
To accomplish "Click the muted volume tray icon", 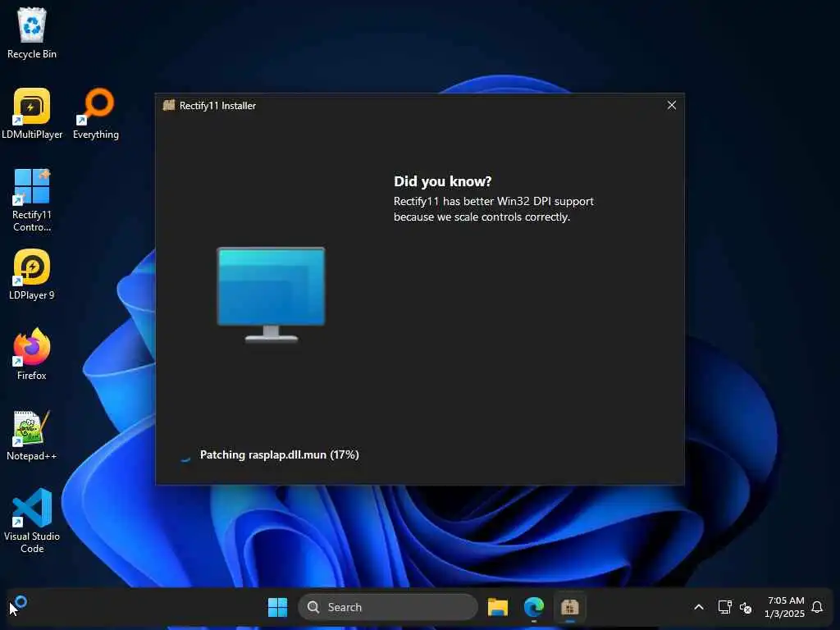I will coord(745,608).
